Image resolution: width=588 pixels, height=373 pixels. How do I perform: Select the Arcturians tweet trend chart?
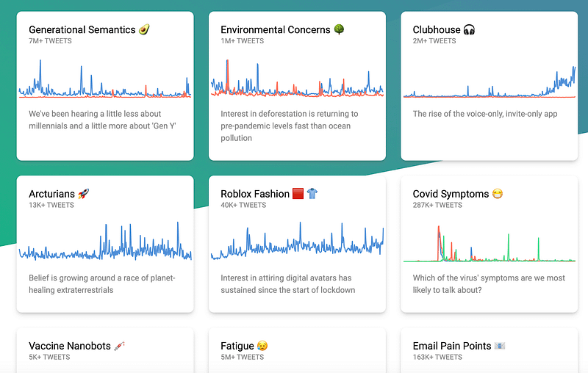(x=105, y=241)
